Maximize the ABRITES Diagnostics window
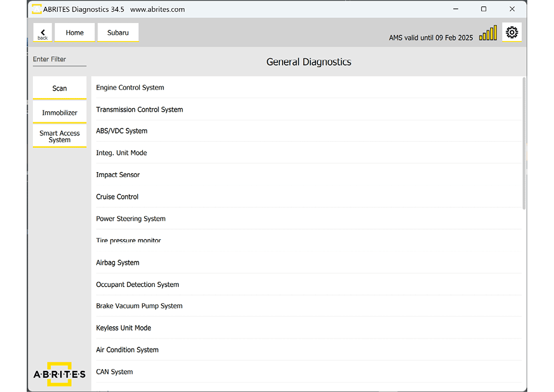This screenshot has height=392, width=554. 484,9
